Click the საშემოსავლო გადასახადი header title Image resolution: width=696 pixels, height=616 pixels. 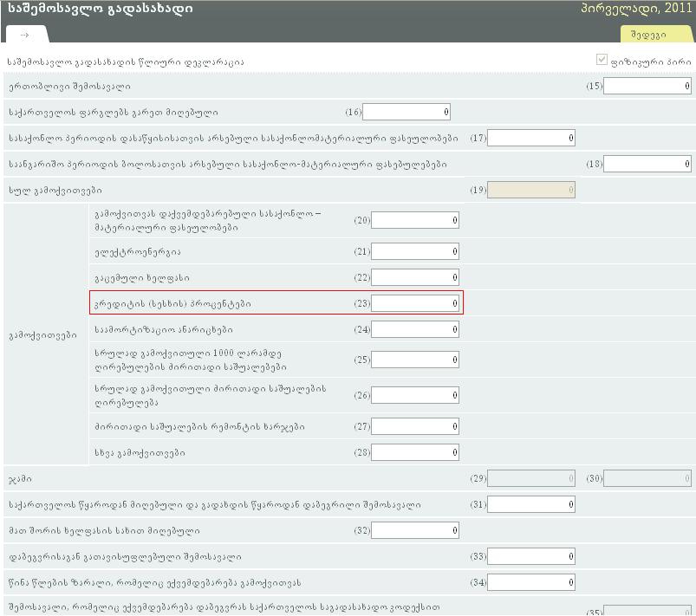click(101, 9)
